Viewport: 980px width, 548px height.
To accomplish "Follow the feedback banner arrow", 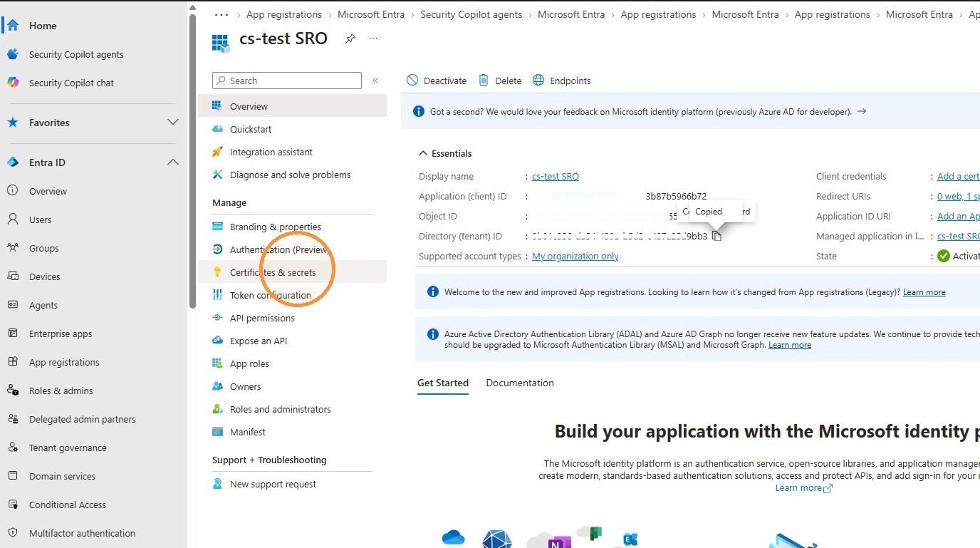I will coord(861,112).
